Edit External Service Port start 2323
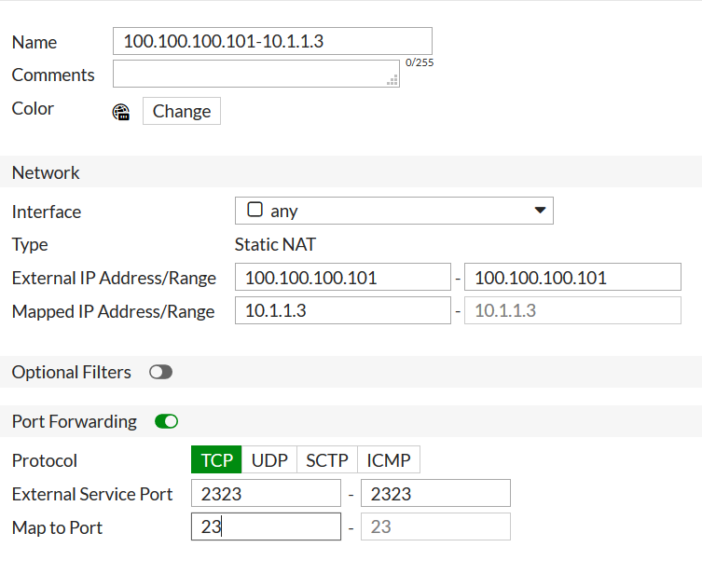 click(266, 493)
